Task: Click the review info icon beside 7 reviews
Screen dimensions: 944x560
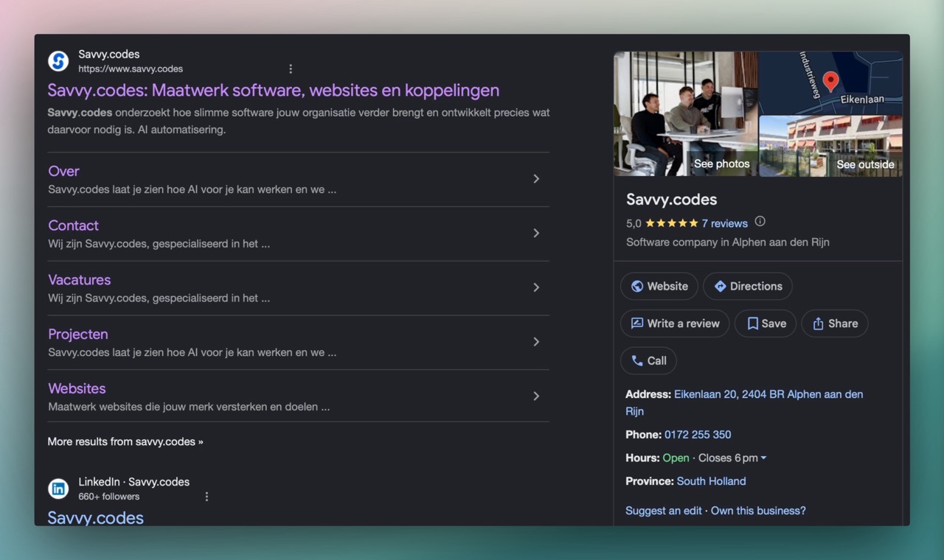Action: pyautogui.click(x=760, y=222)
